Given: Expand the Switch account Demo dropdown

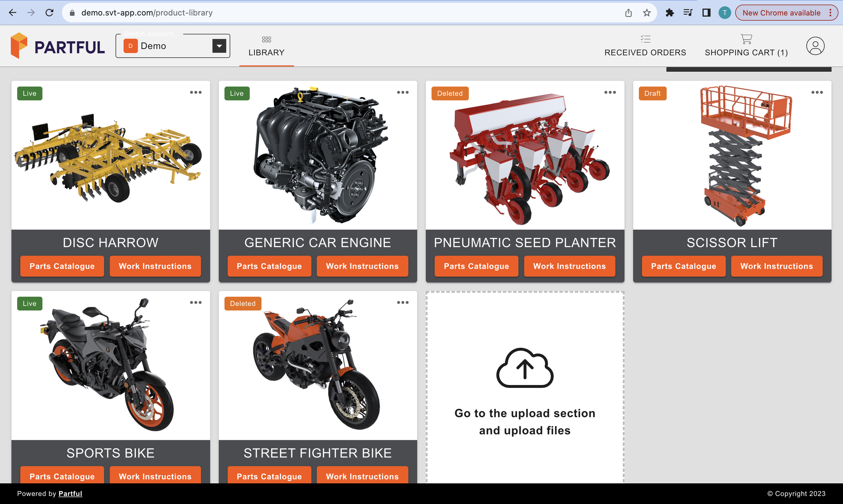Looking at the screenshot, I should pyautogui.click(x=219, y=46).
